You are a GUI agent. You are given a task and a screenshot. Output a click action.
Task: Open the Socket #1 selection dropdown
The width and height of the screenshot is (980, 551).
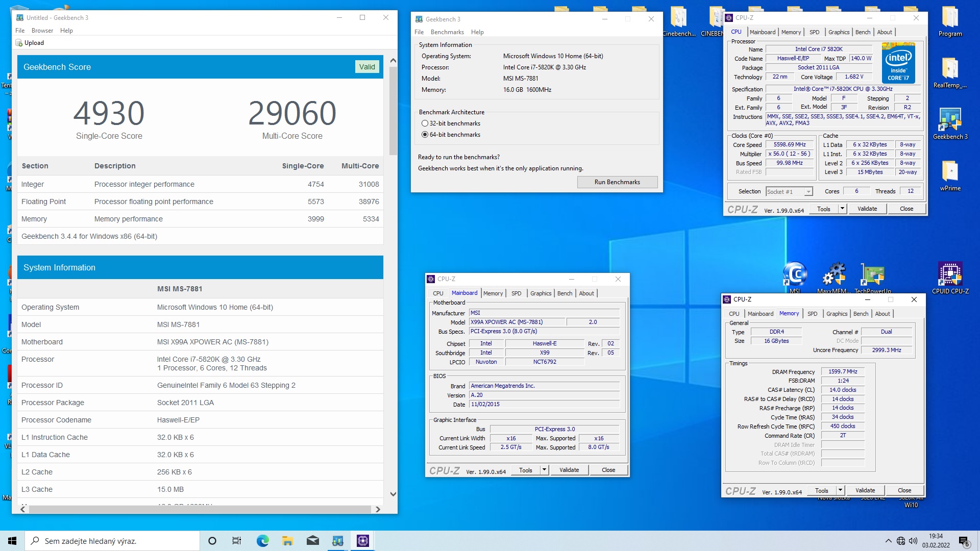(789, 191)
